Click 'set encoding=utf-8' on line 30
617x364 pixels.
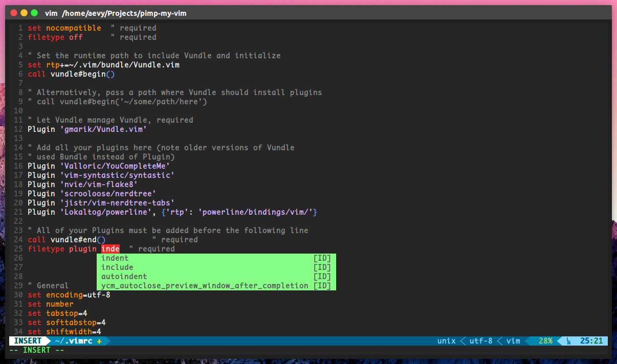point(69,295)
